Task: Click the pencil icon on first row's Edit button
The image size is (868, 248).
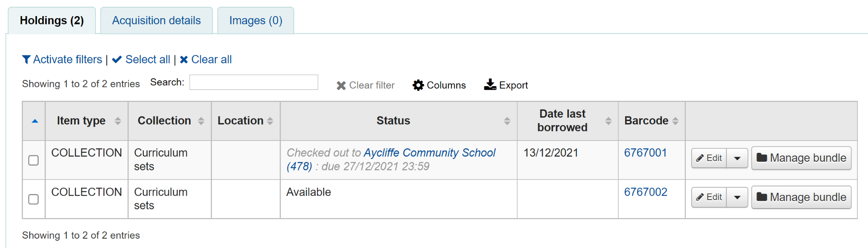Action: (x=700, y=158)
